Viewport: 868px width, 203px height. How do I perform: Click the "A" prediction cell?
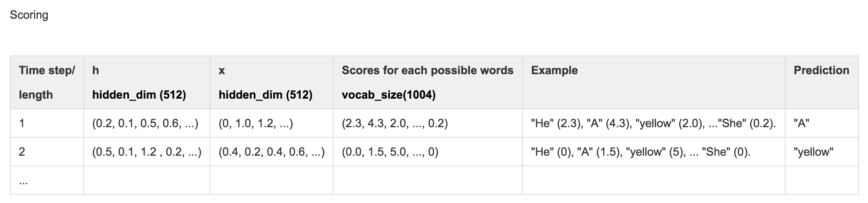821,123
